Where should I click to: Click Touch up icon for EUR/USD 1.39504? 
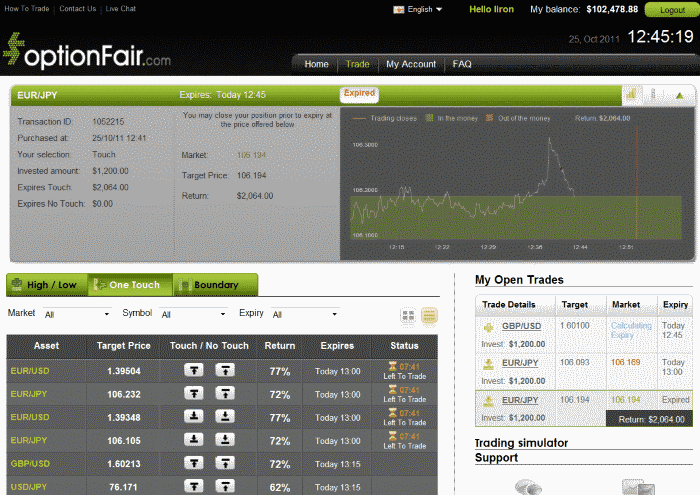(194, 371)
